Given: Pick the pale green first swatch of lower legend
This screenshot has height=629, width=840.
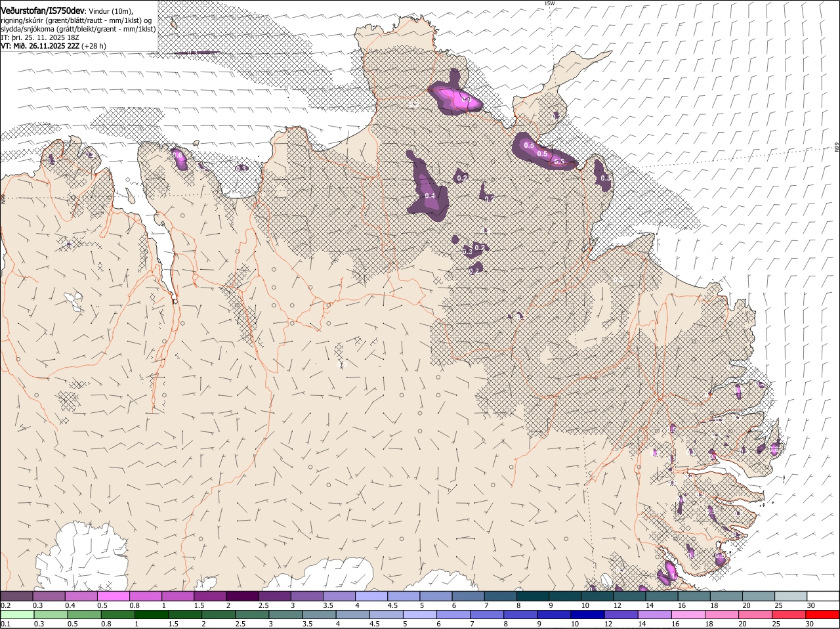Looking at the screenshot, I should 17,615.
